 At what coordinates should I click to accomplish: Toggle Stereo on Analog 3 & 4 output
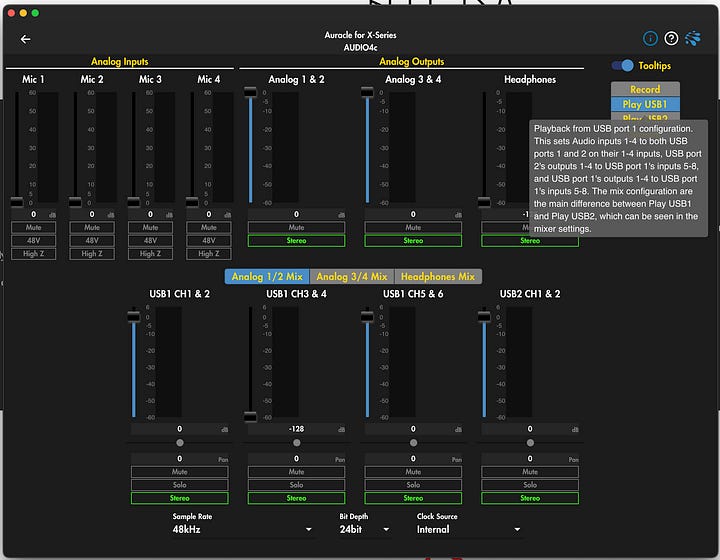pyautogui.click(x=413, y=241)
